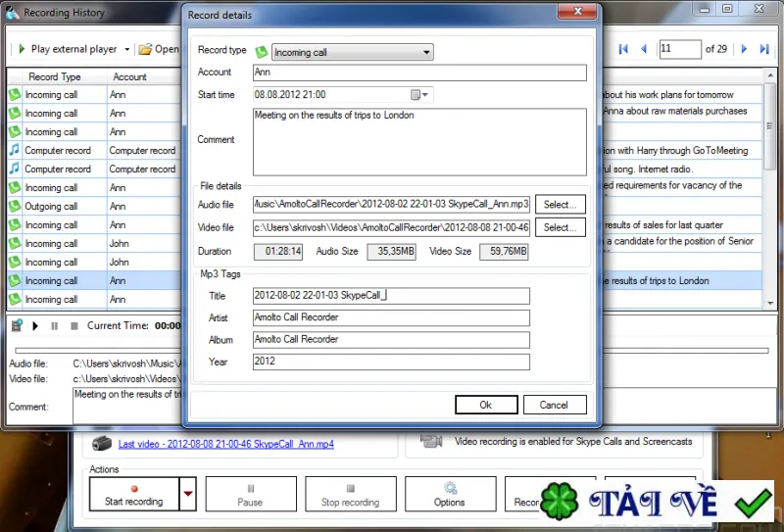The image size is (784, 532).
Task: Select the Outgoing call row for Ann
Action: coord(94,206)
